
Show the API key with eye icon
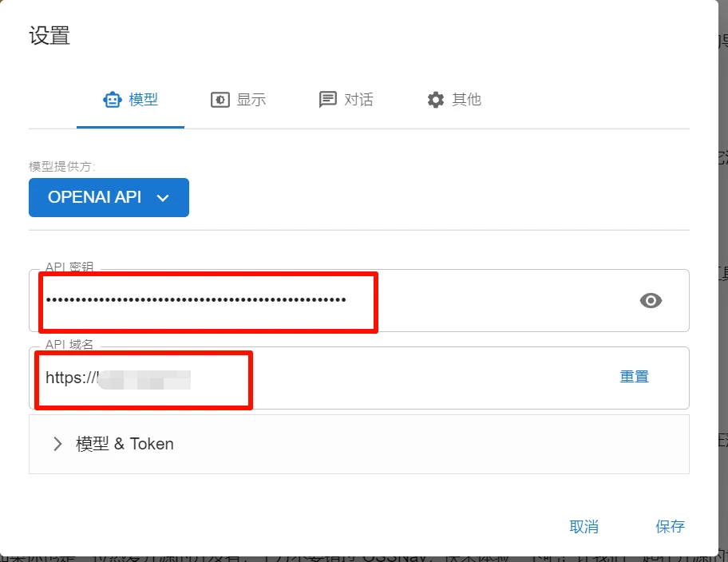pyautogui.click(x=651, y=300)
